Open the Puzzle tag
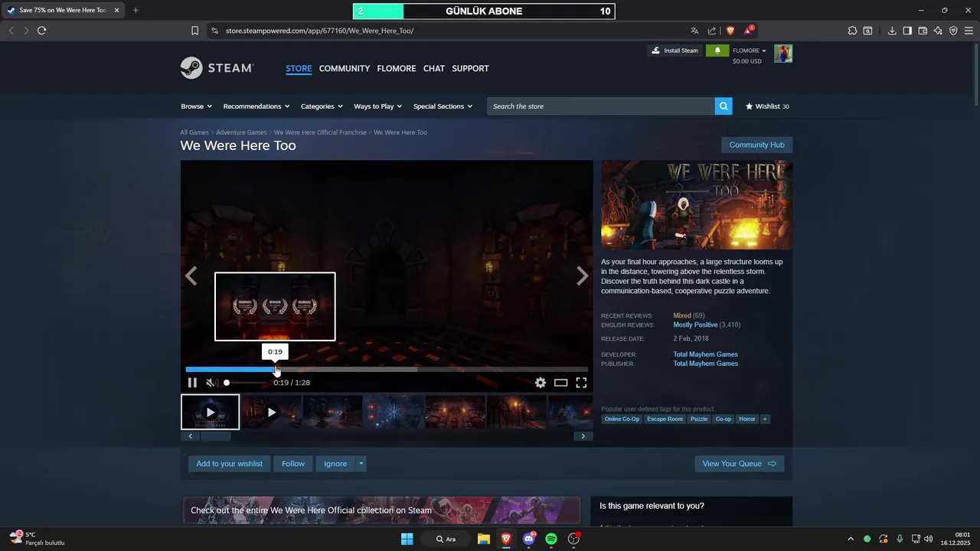Viewport: 980px width, 551px height. coord(699,419)
